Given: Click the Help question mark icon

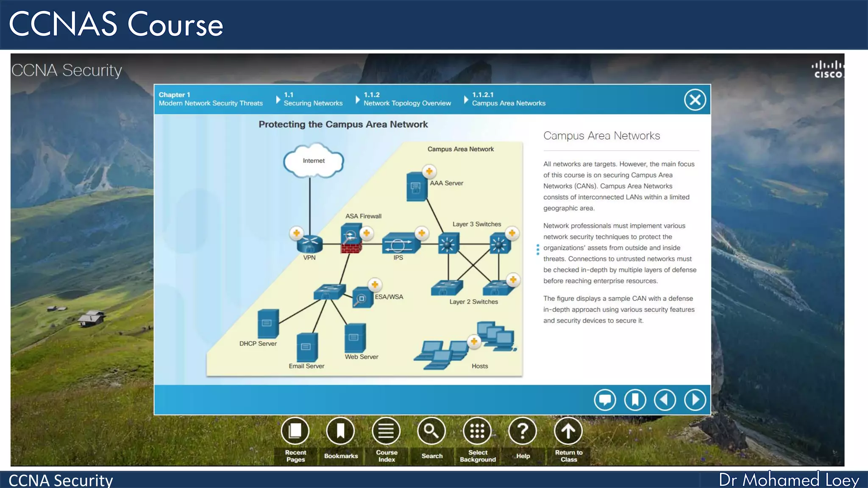Looking at the screenshot, I should point(523,431).
